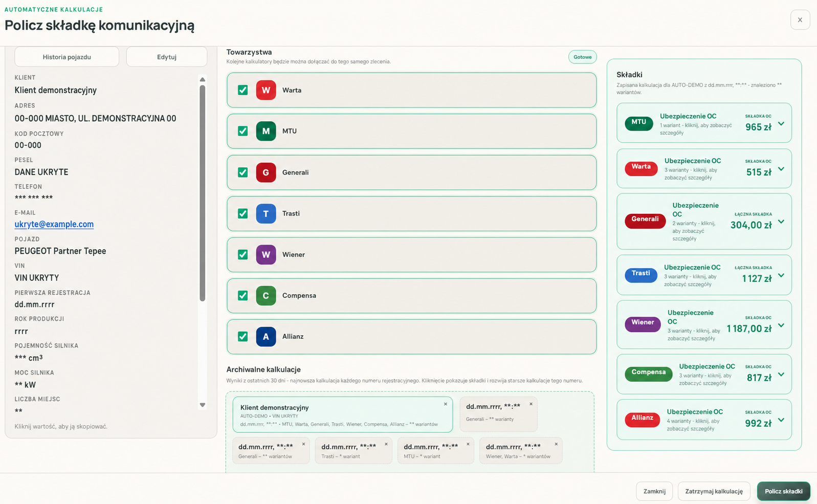Click the client data panel scrollbar
Screen dimensions: 817x504
(x=203, y=193)
